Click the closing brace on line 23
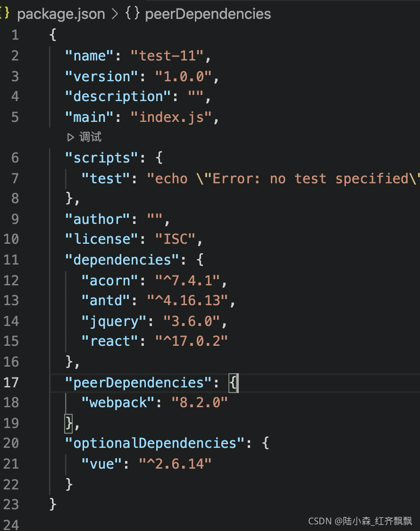The image size is (420, 531). click(53, 504)
